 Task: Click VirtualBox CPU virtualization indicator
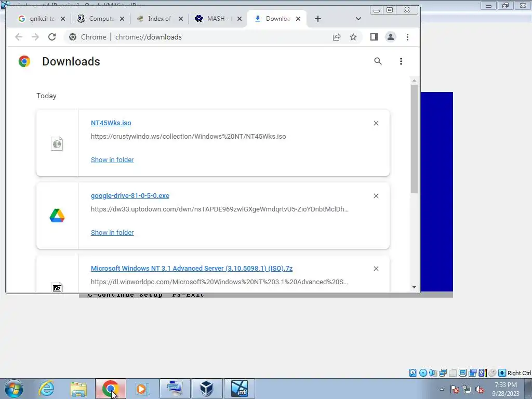pos(482,373)
